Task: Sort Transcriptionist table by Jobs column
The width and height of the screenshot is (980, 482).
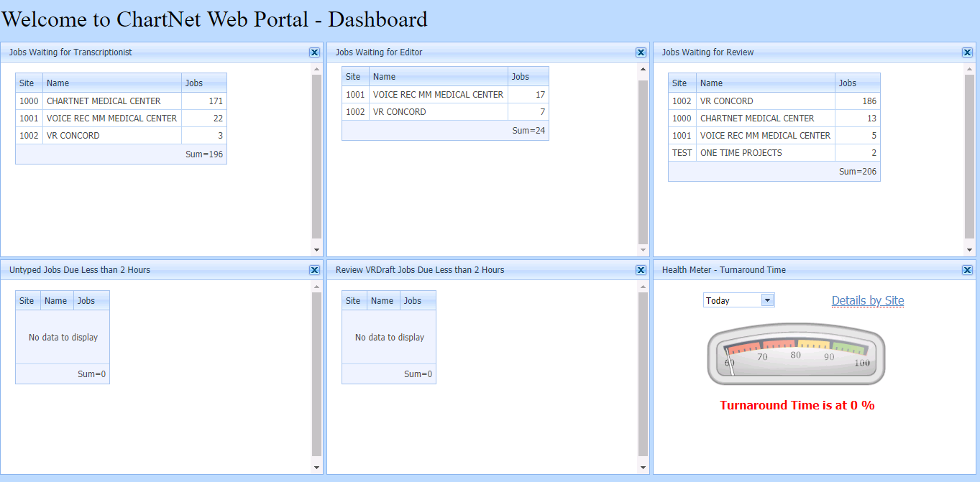Action: click(204, 83)
